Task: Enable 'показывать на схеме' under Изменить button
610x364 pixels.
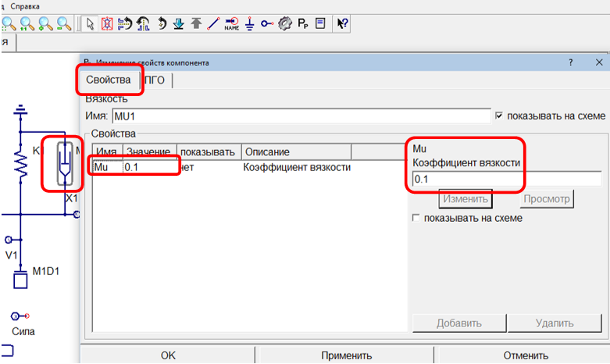Action: [x=416, y=219]
